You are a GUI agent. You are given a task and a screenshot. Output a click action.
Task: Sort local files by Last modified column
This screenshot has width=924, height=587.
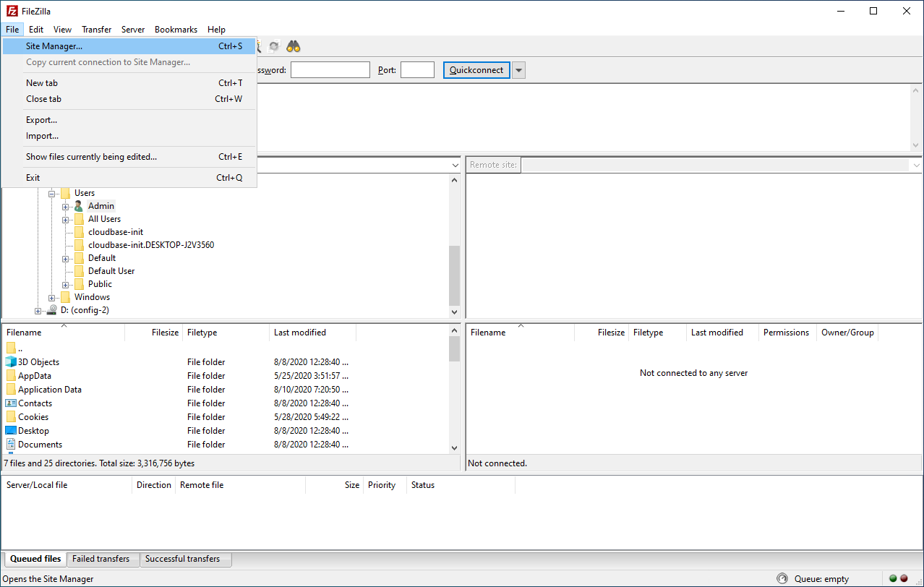312,333
